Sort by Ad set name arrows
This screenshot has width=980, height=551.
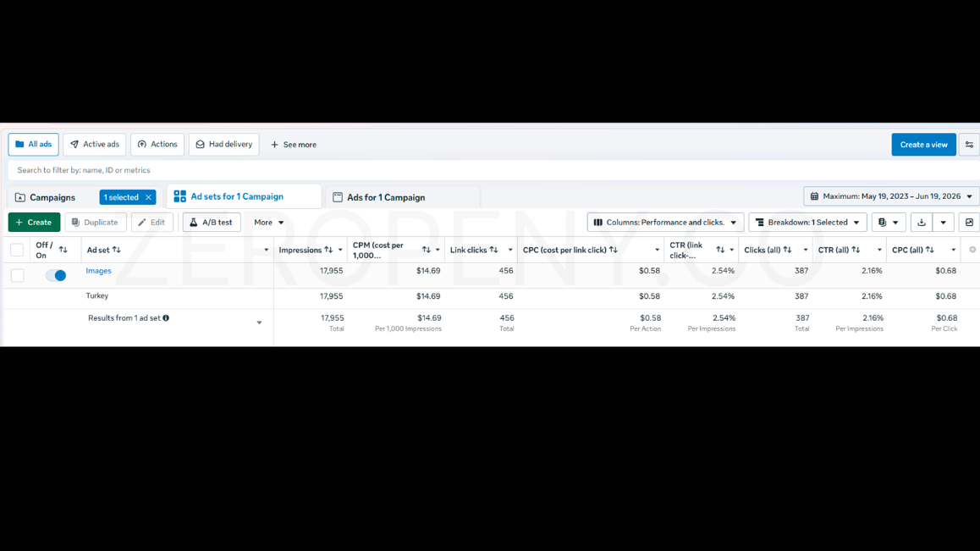click(116, 251)
